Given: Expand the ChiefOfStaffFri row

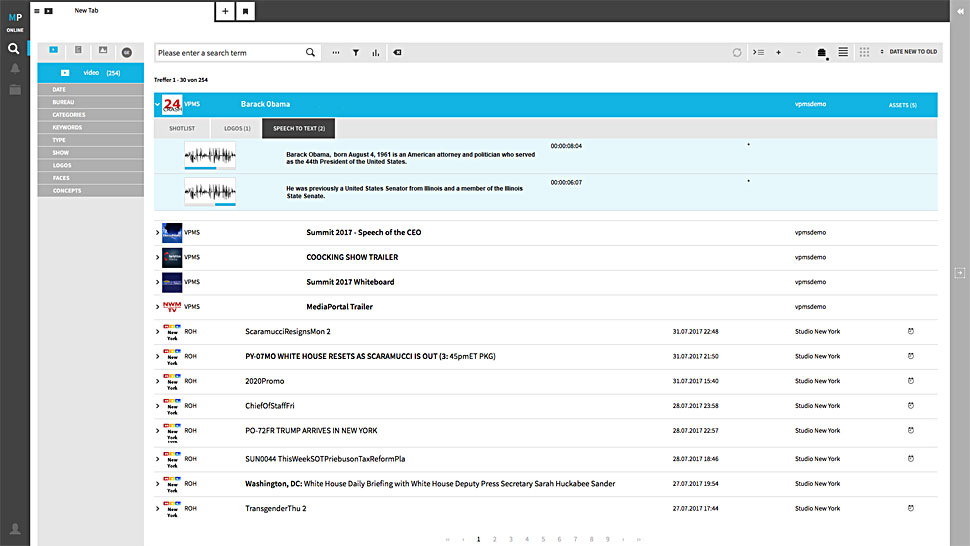Looking at the screenshot, I should 157,406.
